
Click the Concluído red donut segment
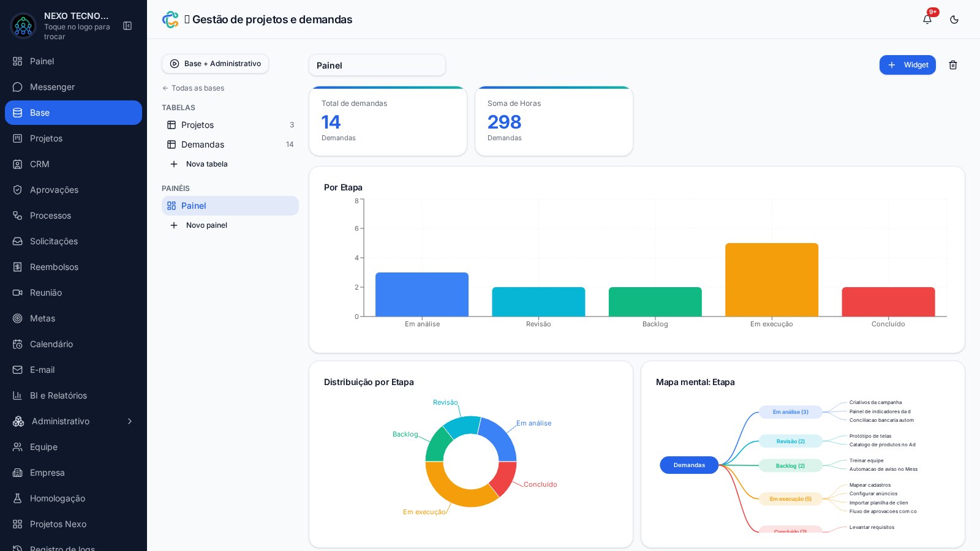click(504, 476)
